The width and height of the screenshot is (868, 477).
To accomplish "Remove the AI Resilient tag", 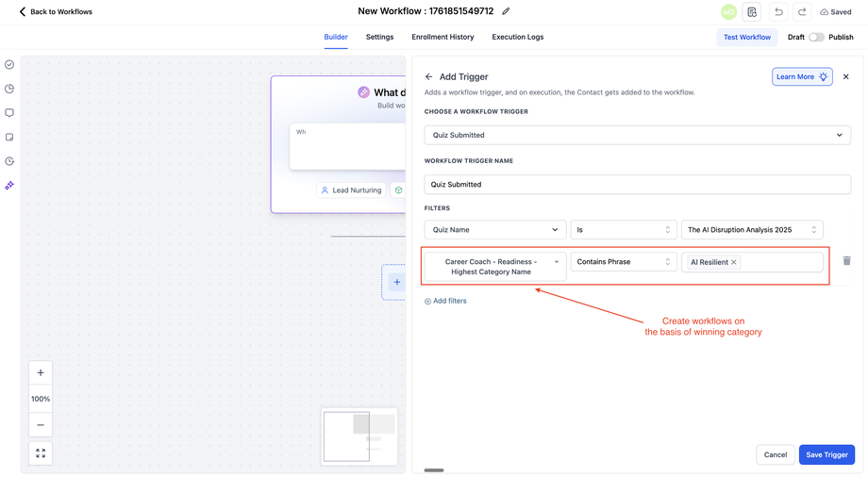I will pos(734,262).
